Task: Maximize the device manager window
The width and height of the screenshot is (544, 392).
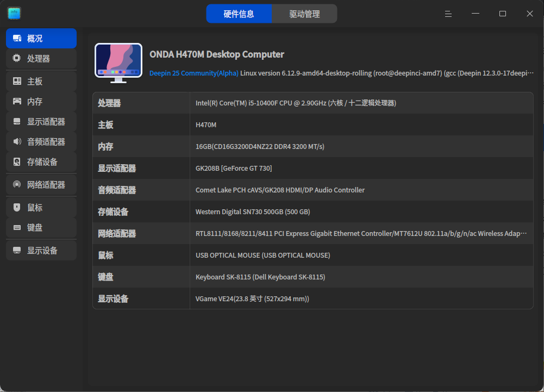Action: pyautogui.click(x=502, y=14)
